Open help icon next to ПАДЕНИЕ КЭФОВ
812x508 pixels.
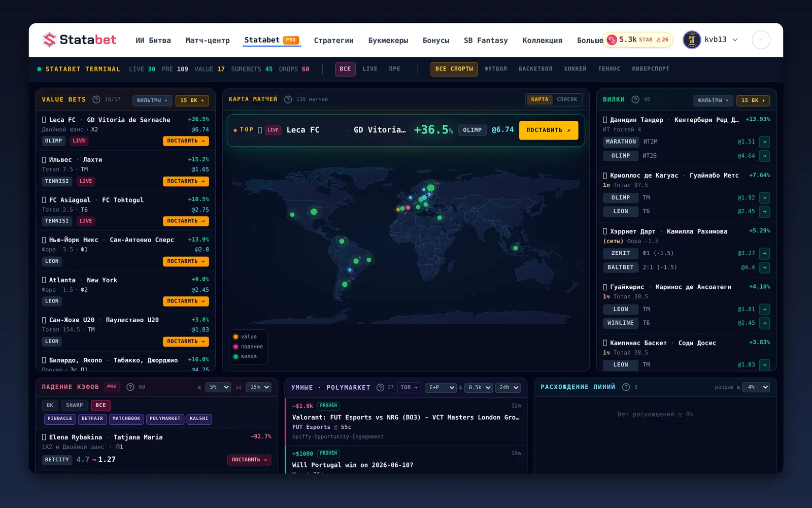click(x=130, y=387)
